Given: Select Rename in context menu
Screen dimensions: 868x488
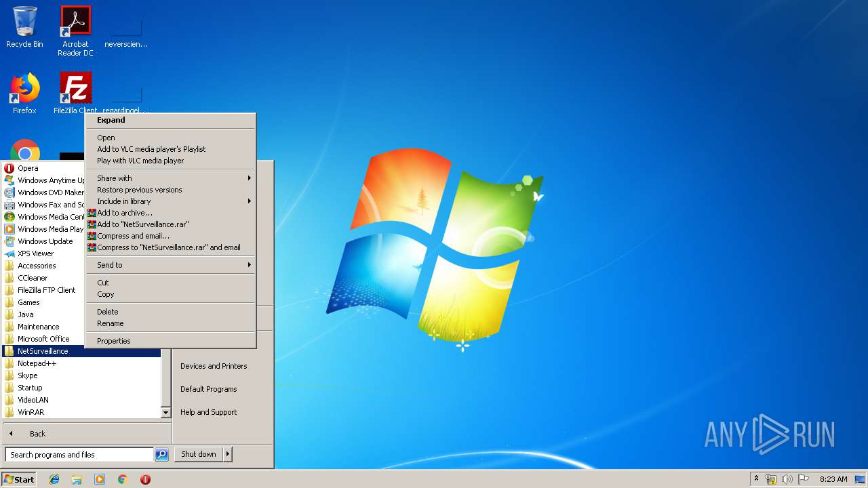Looking at the screenshot, I should point(170,323).
